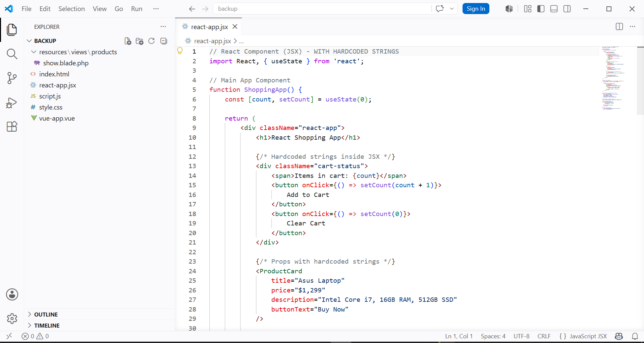Viewport: 644px width, 343px height.
Task: Expand the breadcrumb ellipsis after react-app.jsx
Action: click(241, 41)
